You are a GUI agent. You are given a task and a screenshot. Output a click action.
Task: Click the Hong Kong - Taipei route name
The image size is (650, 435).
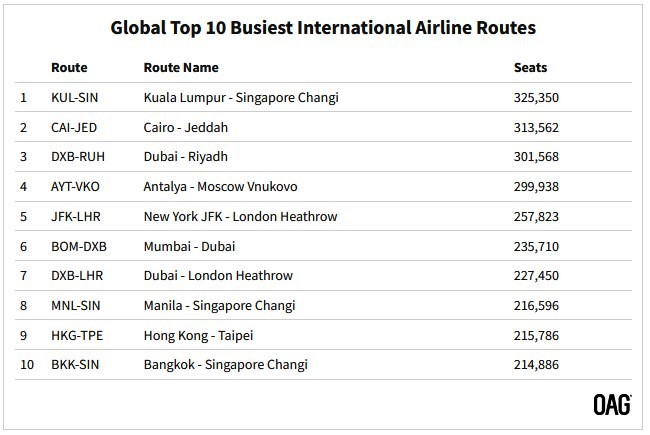click(198, 336)
